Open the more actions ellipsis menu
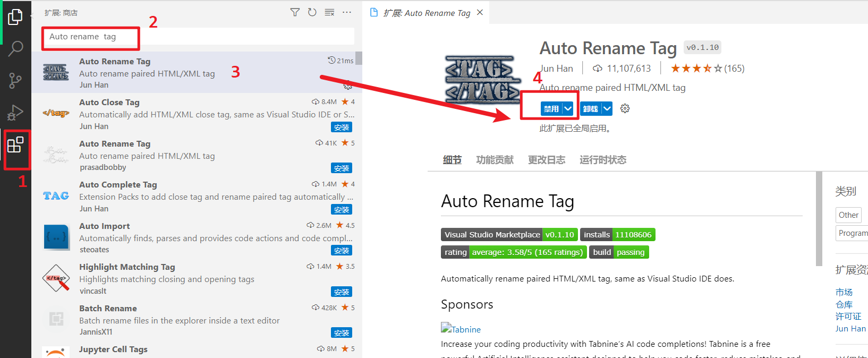This screenshot has height=358, width=868. tap(347, 12)
